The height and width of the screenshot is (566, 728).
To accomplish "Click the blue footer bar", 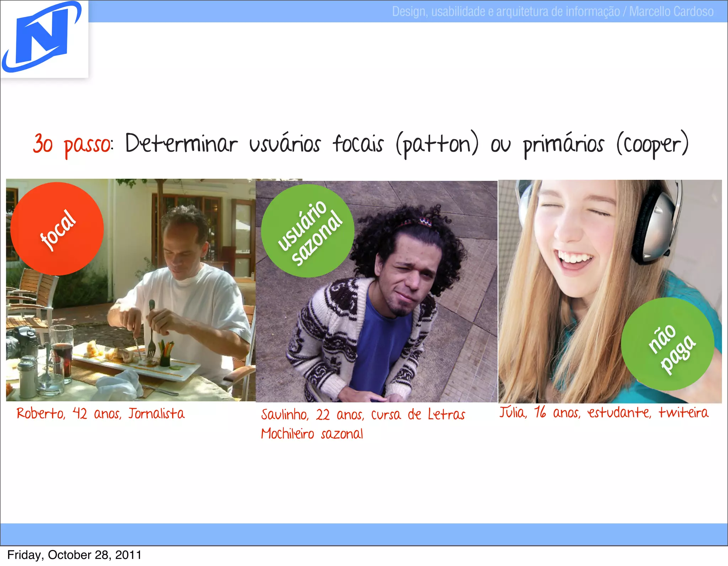I will (x=364, y=534).
